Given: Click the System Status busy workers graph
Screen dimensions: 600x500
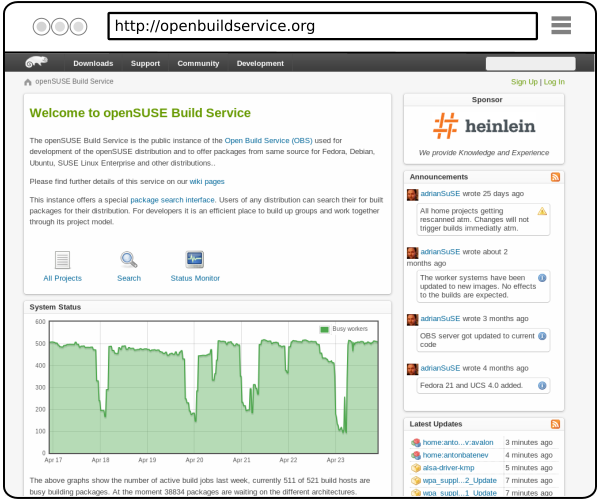Looking at the screenshot, I should point(214,387).
